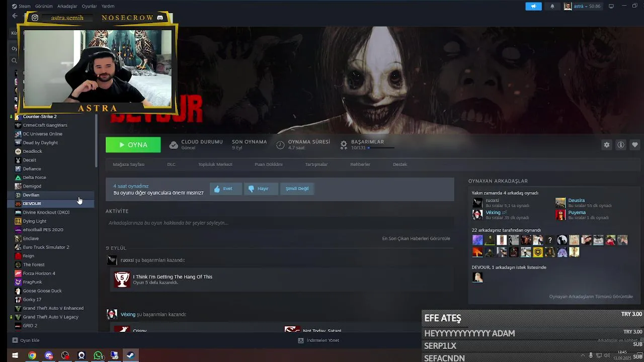Open friend Deusira's profile
This screenshot has width=644, height=362.
(576, 201)
